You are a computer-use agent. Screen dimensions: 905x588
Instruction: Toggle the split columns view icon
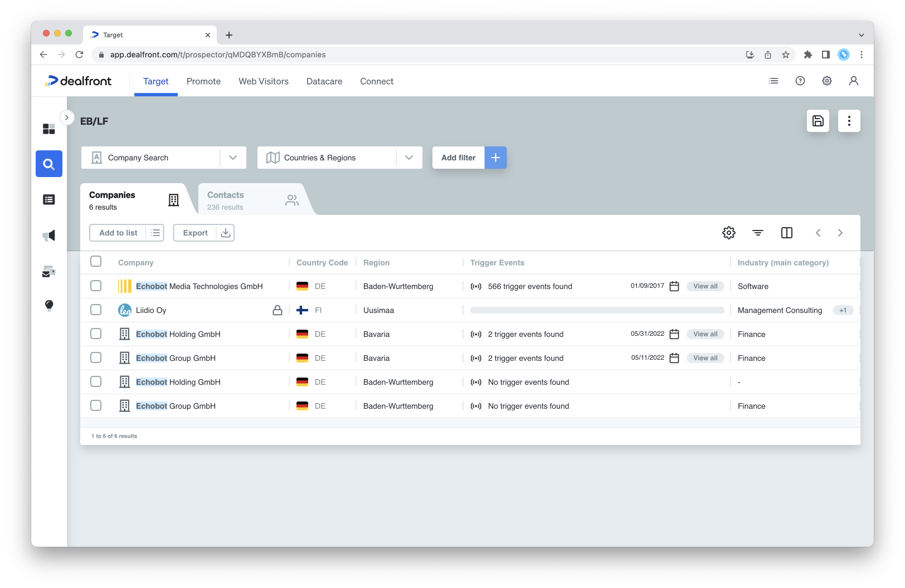pyautogui.click(x=787, y=233)
